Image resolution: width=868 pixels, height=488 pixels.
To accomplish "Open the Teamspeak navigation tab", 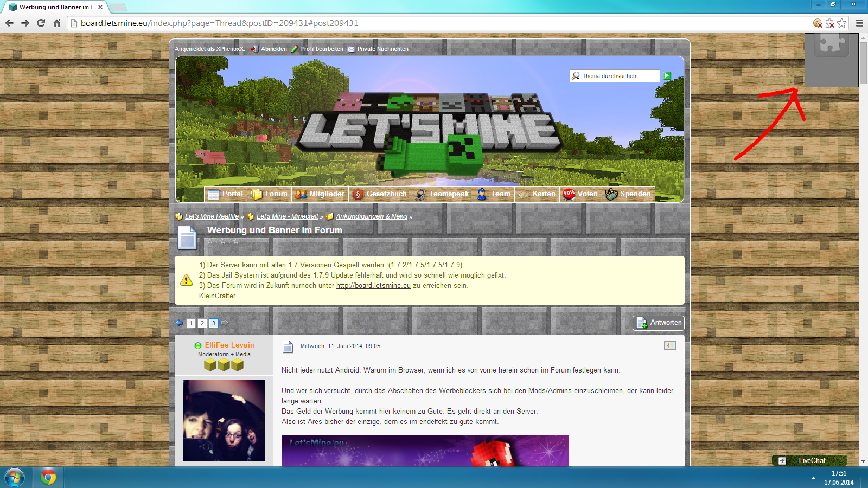I will [x=442, y=194].
